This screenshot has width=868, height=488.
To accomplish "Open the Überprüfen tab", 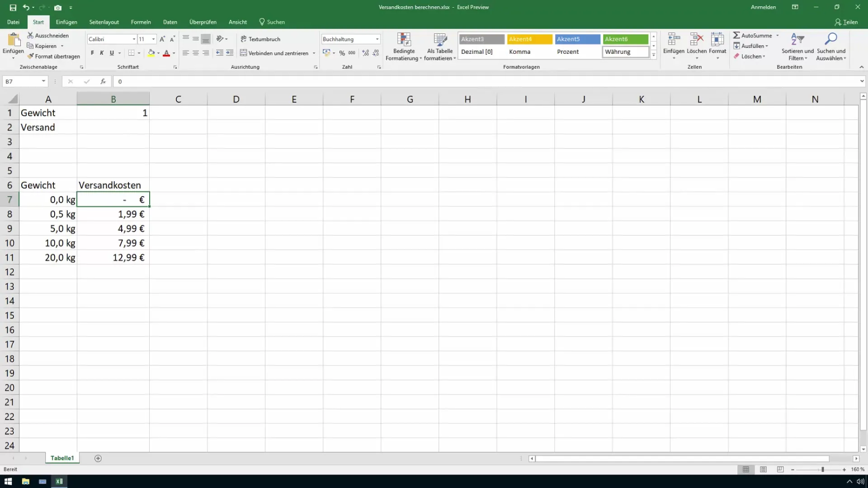I will pos(203,22).
